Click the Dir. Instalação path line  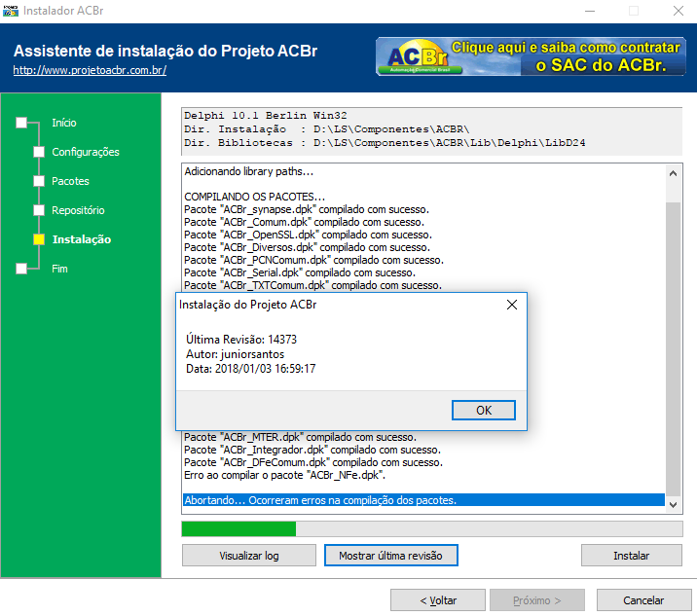[x=327, y=129]
